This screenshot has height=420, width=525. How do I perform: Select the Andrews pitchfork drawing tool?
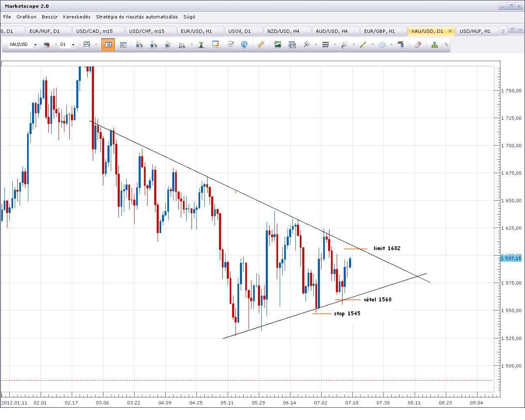[306, 44]
